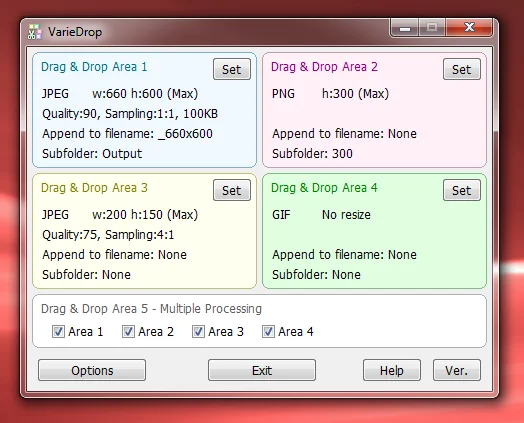Viewport: 524px width, 423px height.
Task: Toggle the Area 2 checkbox
Action: [x=128, y=332]
